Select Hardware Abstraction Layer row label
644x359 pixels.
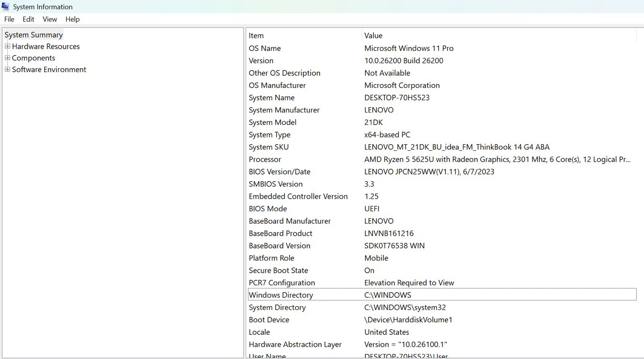coord(295,344)
